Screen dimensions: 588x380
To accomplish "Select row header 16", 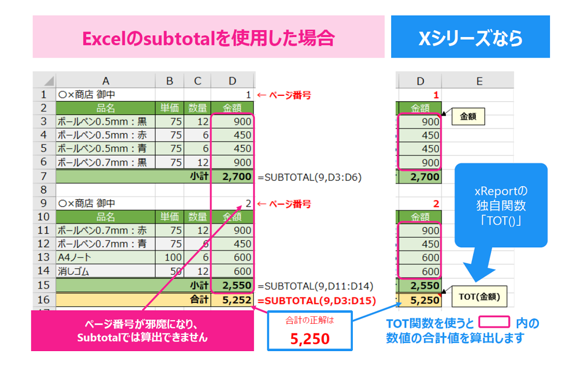I will [44, 299].
